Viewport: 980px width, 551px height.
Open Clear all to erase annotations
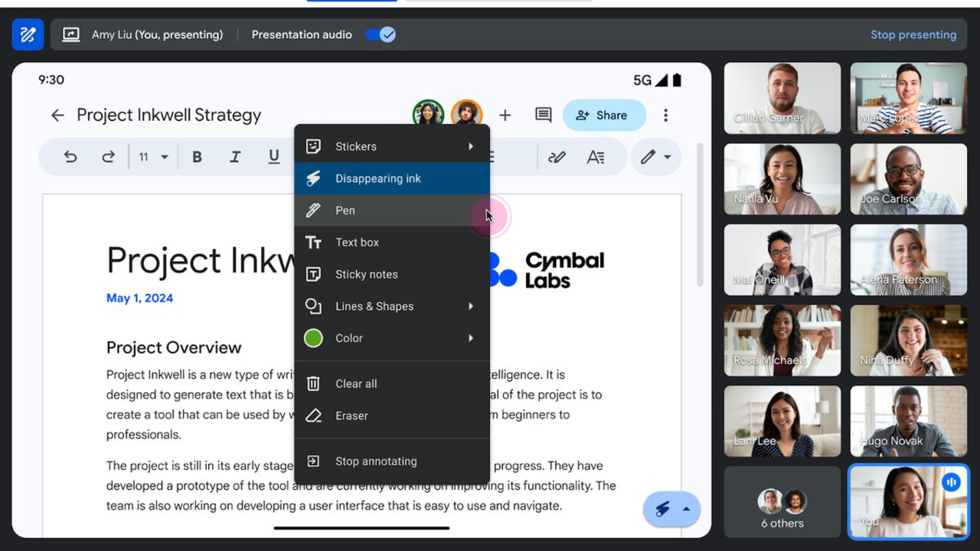coord(356,383)
